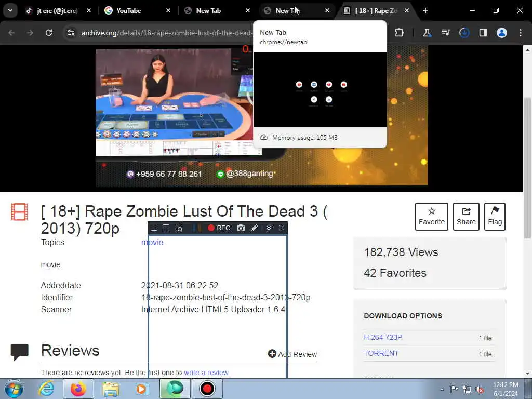Image resolution: width=532 pixels, height=399 pixels.
Task: Open the Chrome tab search dropdown
Action: [10, 10]
